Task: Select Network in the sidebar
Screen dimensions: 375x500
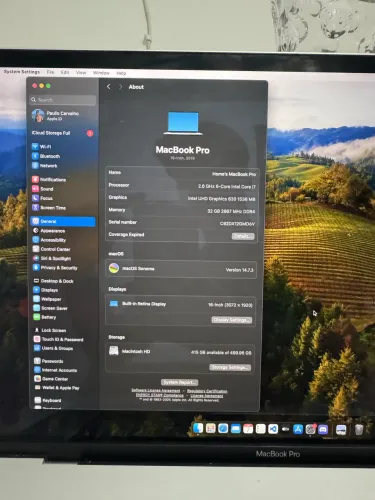Action: [x=45, y=165]
